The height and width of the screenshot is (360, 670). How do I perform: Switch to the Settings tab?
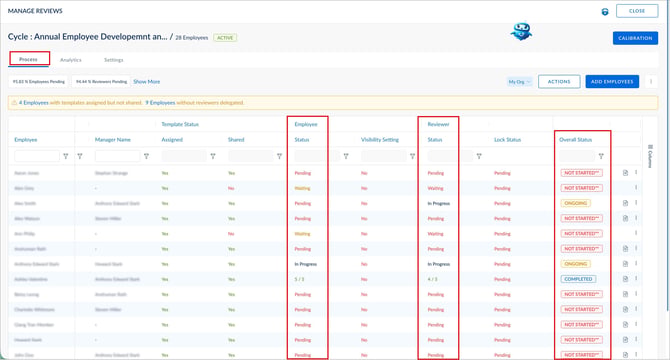(114, 60)
